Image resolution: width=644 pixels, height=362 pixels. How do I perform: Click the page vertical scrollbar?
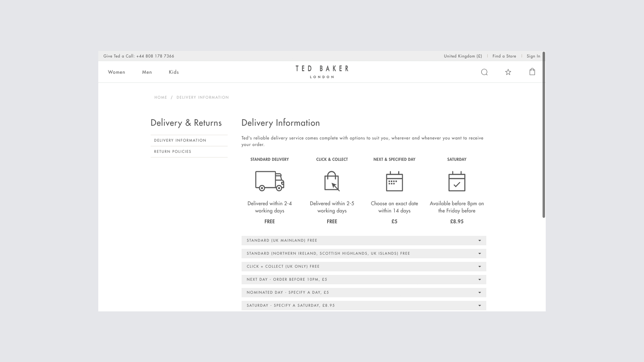(544, 134)
